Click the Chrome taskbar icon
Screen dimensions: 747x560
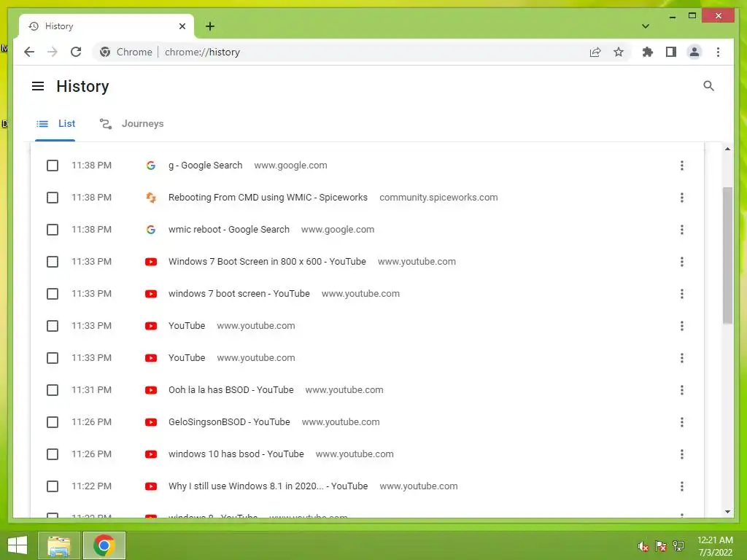(104, 545)
